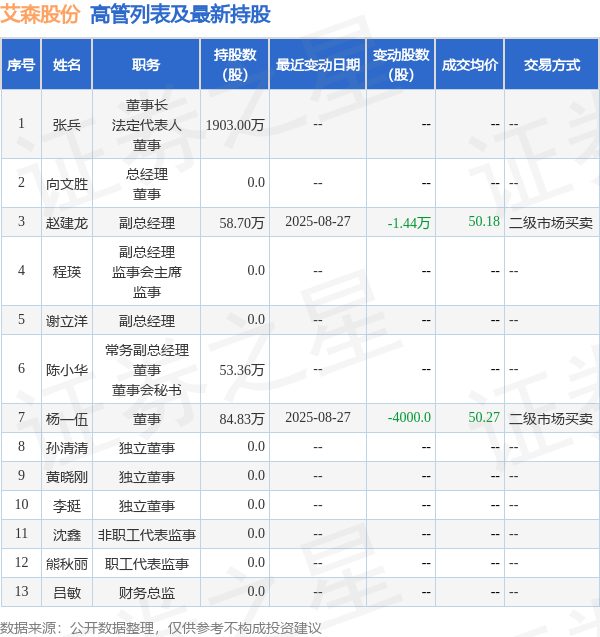600x637 pixels.
Task: Select the 成交均价 column header
Action: (470, 65)
